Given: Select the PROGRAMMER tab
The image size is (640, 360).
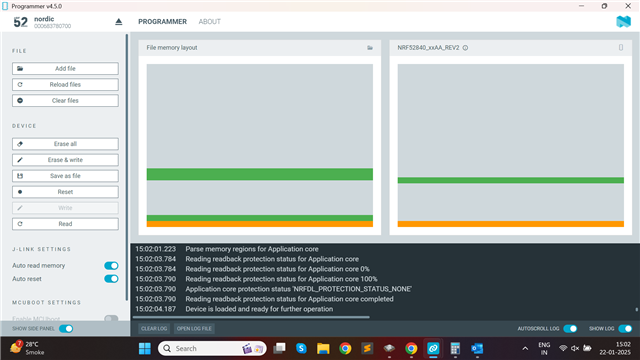Looking at the screenshot, I should (x=162, y=22).
